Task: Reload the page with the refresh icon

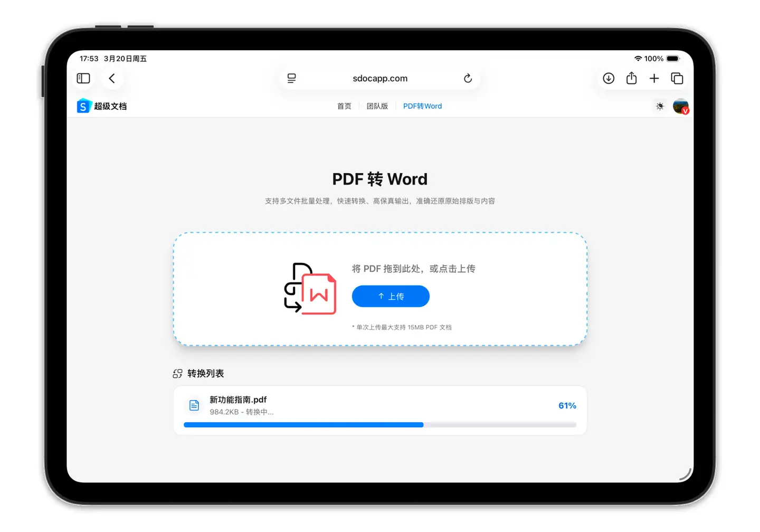Action: coord(468,78)
